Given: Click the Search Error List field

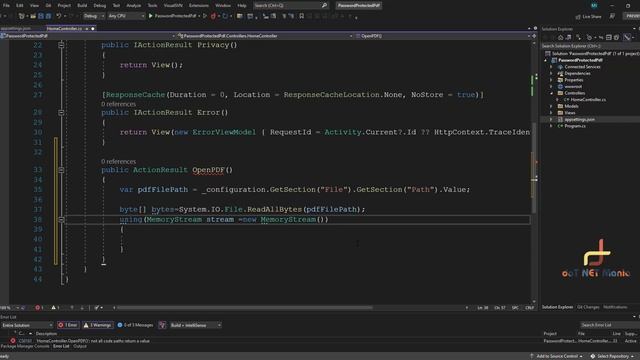Looking at the screenshot, I should click(609, 325).
